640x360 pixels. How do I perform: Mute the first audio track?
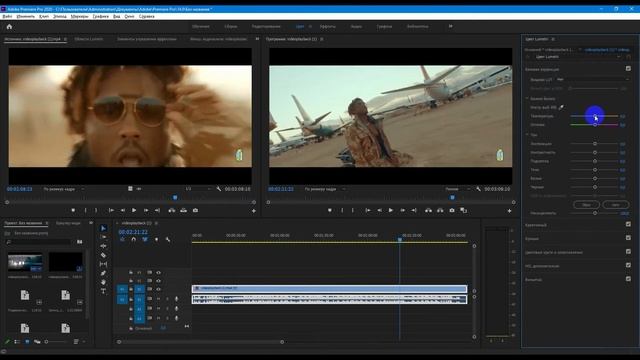point(158,299)
